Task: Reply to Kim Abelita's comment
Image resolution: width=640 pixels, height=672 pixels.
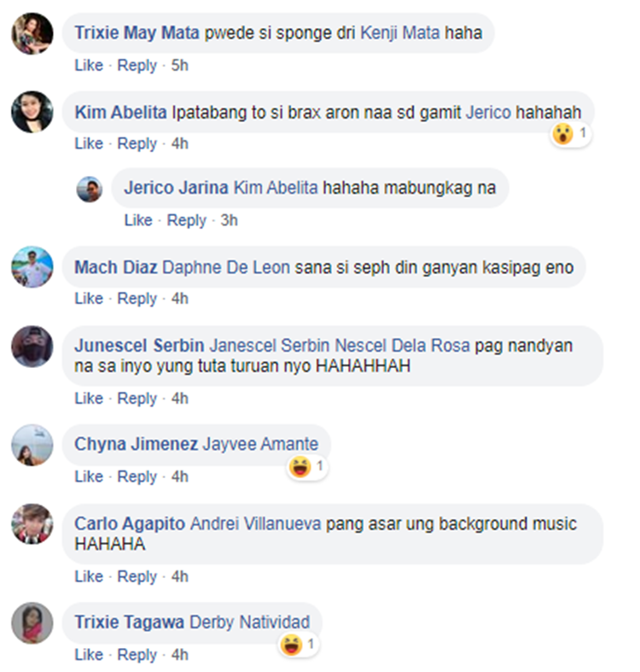Action: (137, 143)
